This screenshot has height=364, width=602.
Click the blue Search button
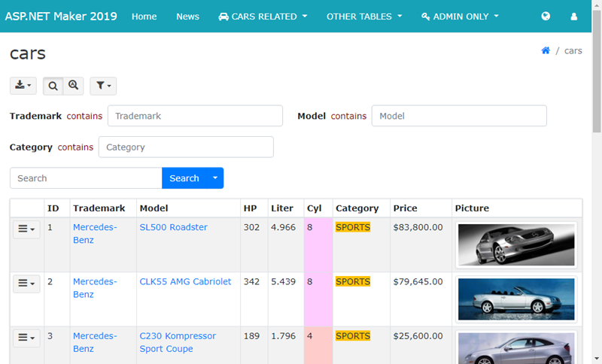point(184,178)
